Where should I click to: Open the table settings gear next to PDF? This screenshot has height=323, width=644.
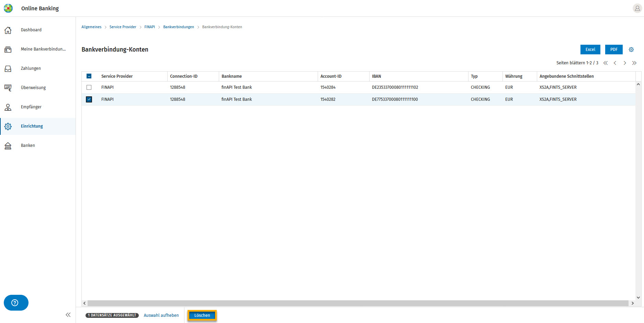[x=631, y=50]
